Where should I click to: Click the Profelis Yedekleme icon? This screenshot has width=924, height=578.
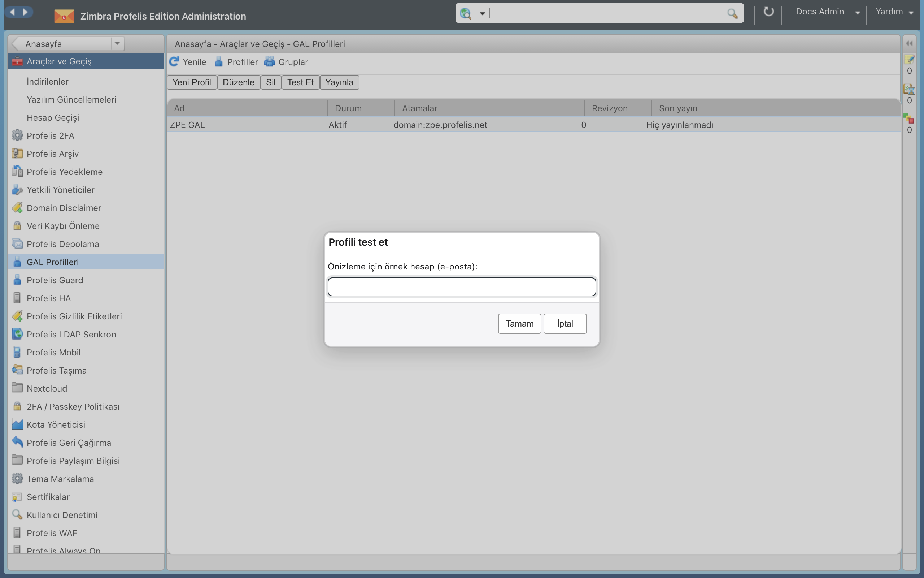point(17,171)
